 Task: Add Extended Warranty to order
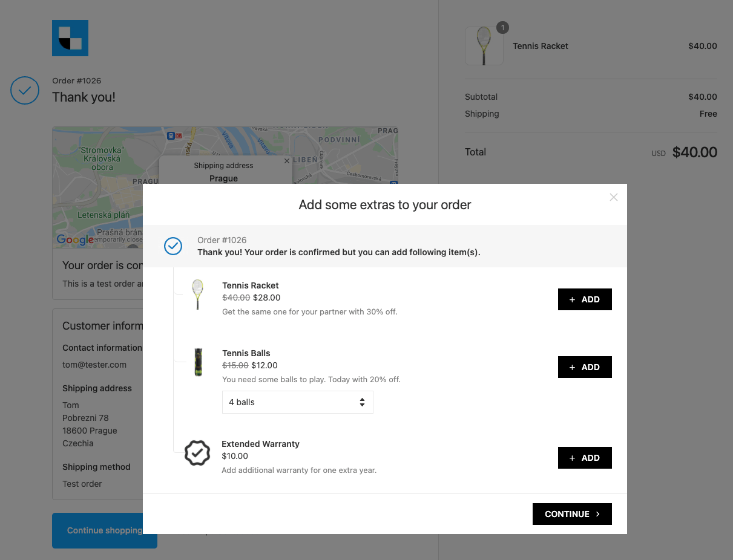point(585,458)
